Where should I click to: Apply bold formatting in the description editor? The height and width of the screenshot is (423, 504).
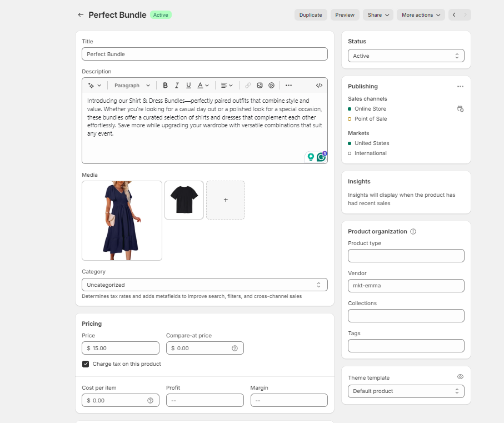(165, 85)
